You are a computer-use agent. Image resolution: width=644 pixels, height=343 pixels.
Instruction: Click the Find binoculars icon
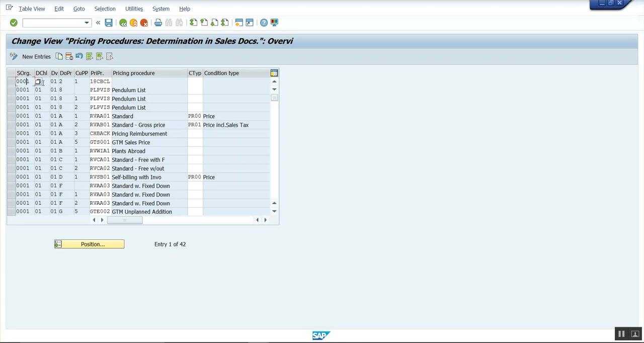coord(169,23)
